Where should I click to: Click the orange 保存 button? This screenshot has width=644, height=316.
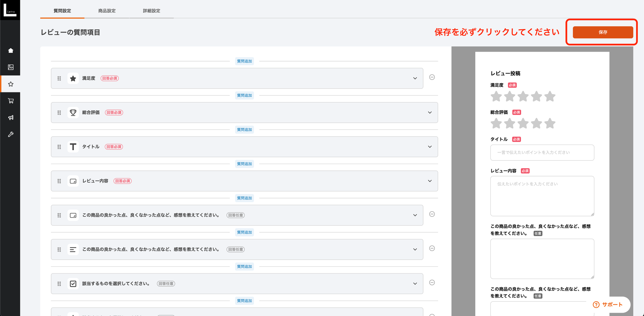(x=602, y=32)
